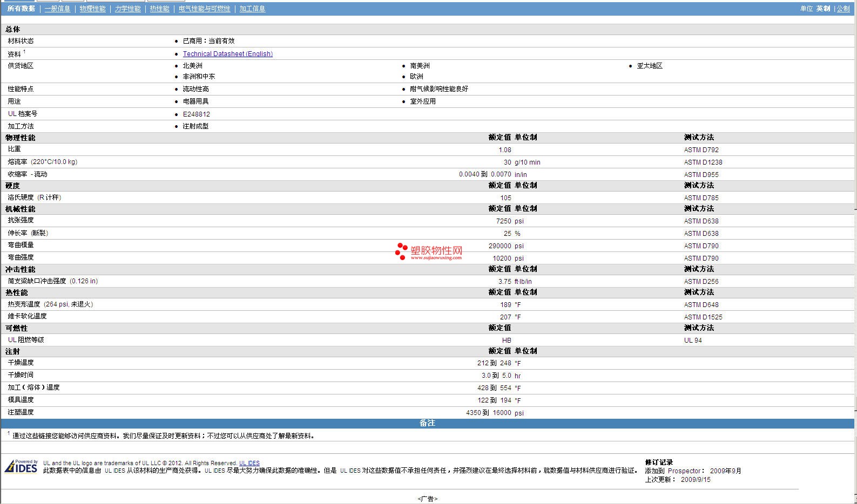Click the ASTM D1525 test method
Image resolution: width=857 pixels, height=504 pixels.
click(703, 317)
